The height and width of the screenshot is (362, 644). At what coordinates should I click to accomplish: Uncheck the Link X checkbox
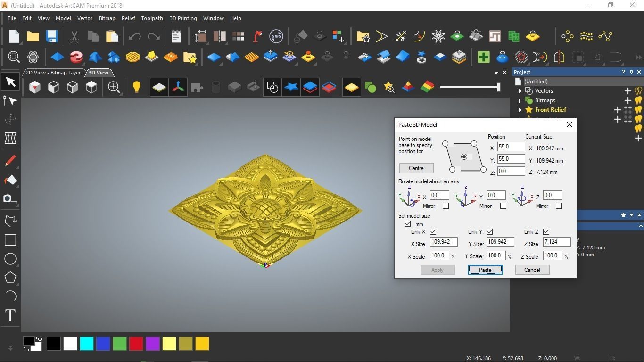(x=433, y=231)
